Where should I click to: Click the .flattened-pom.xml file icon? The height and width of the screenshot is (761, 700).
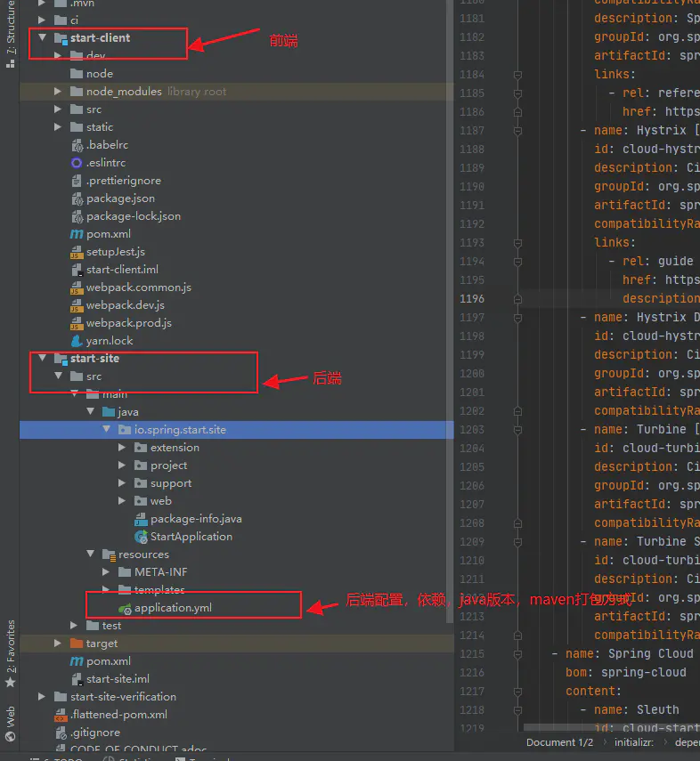(61, 715)
